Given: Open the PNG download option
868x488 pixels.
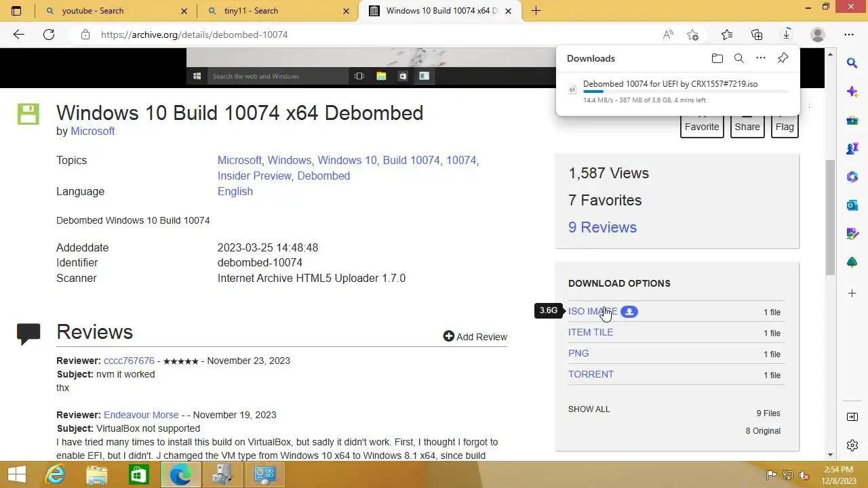Looking at the screenshot, I should point(578,353).
